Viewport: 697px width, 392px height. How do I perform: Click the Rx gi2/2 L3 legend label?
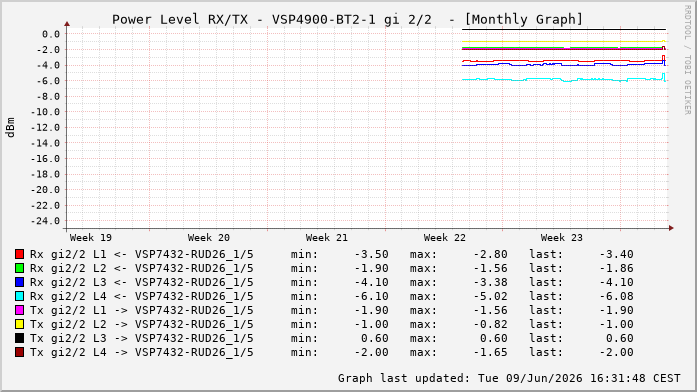tap(141, 282)
